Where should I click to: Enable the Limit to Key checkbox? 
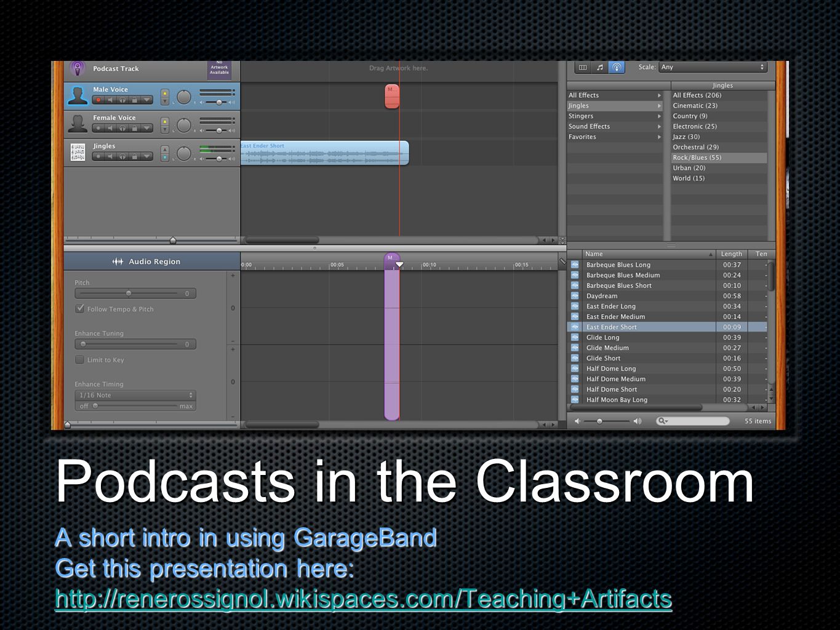pos(79,360)
